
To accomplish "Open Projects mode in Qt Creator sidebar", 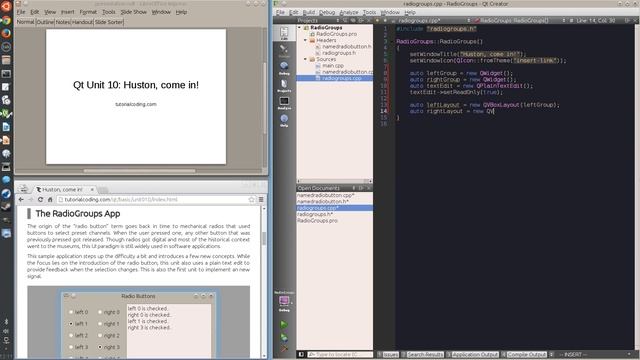I will coord(284,85).
